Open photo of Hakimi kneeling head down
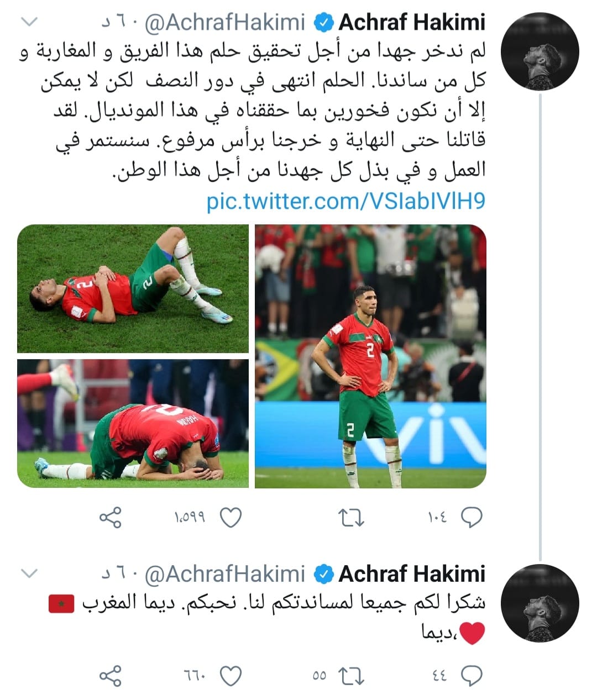 tap(133, 423)
